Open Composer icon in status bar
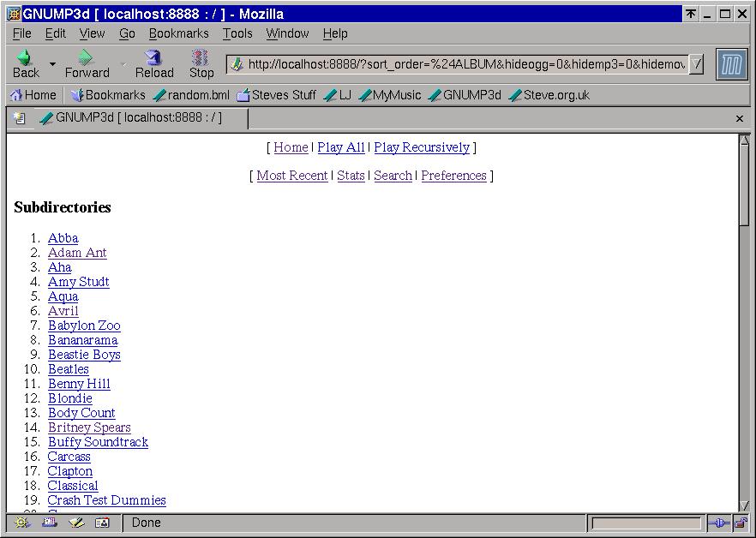Screen dimensions: 756x538 click(76, 523)
